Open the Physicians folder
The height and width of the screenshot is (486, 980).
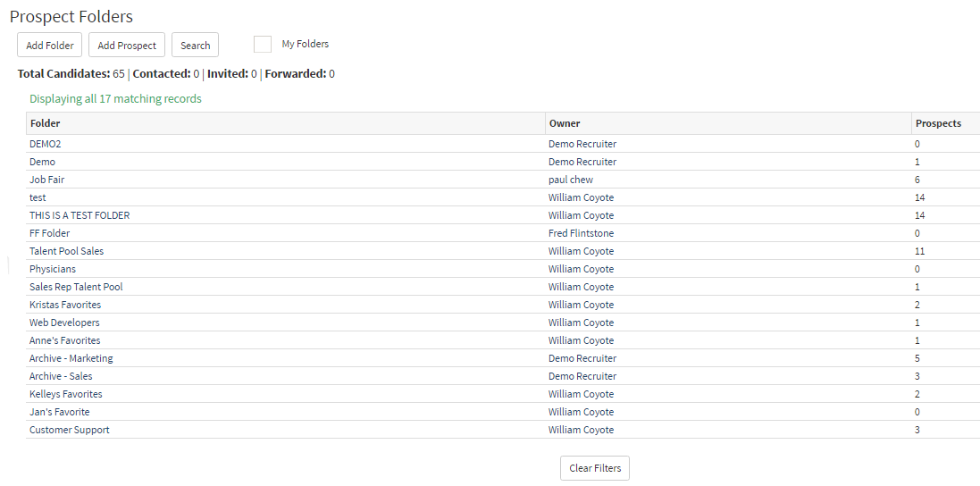coord(53,269)
